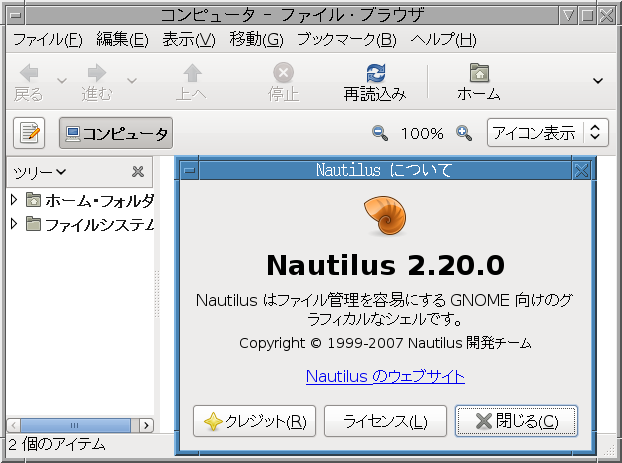Zoom out with the minus magnifier
The height and width of the screenshot is (463, 622).
point(380,133)
